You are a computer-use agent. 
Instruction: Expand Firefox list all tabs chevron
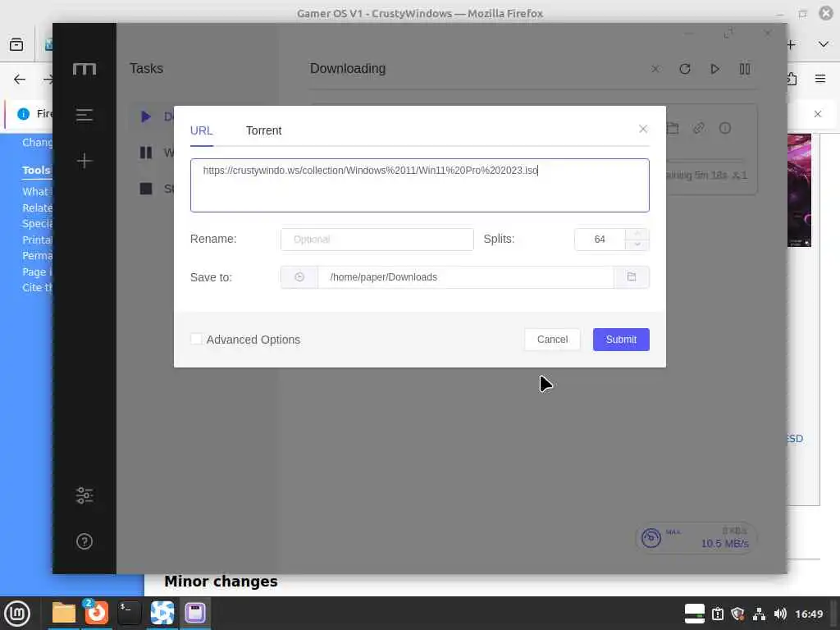click(x=824, y=44)
